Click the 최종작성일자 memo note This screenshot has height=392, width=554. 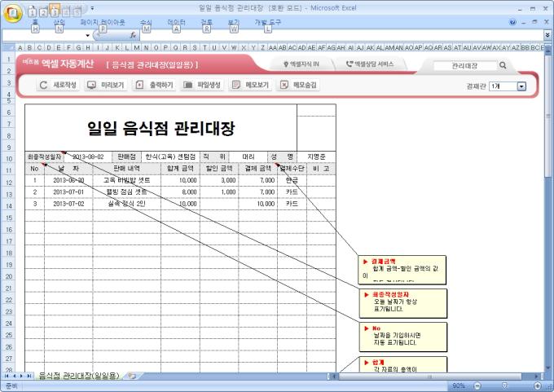pos(402,303)
